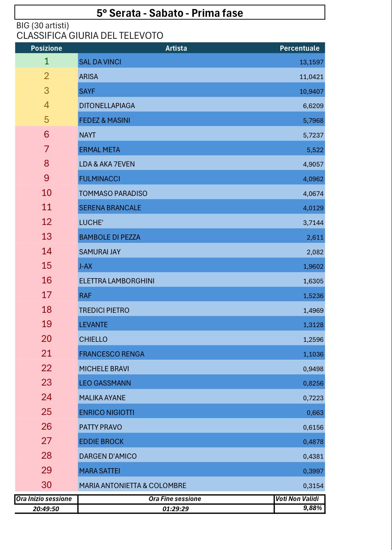Click the 20:49:50 start time value
392x550 pixels.
pyautogui.click(x=46, y=509)
